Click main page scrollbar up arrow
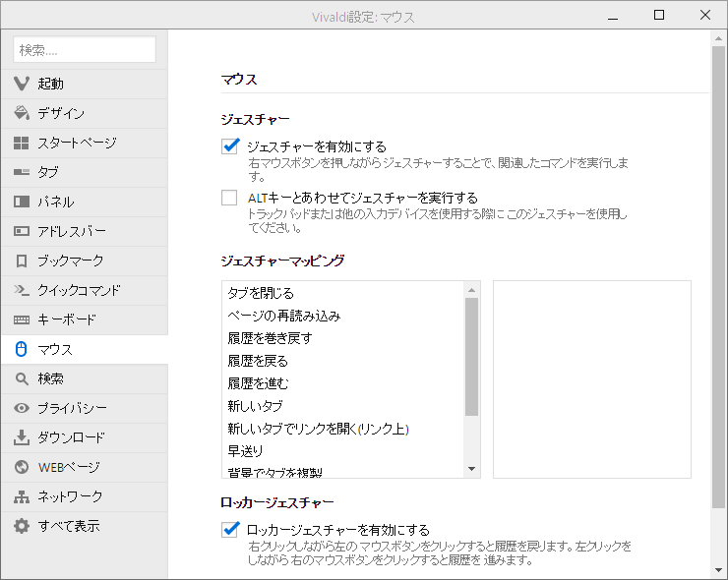Screen dimensions: 728x580 (719, 38)
